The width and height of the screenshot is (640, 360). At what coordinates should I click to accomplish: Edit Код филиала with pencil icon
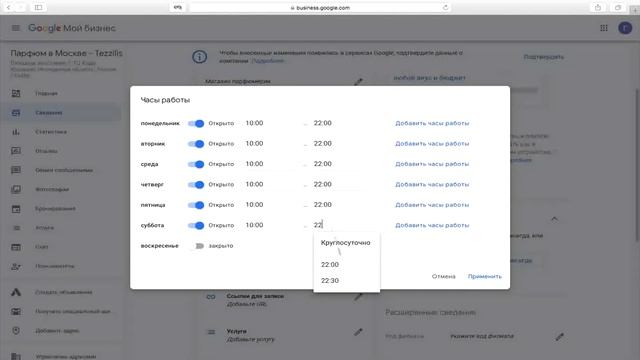tap(560, 337)
